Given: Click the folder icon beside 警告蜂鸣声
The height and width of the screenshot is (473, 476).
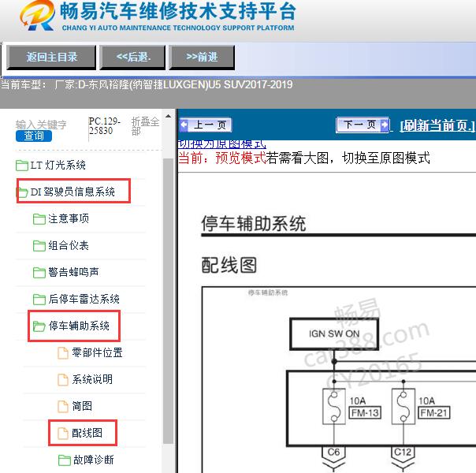Looking at the screenshot, I should point(39,272).
